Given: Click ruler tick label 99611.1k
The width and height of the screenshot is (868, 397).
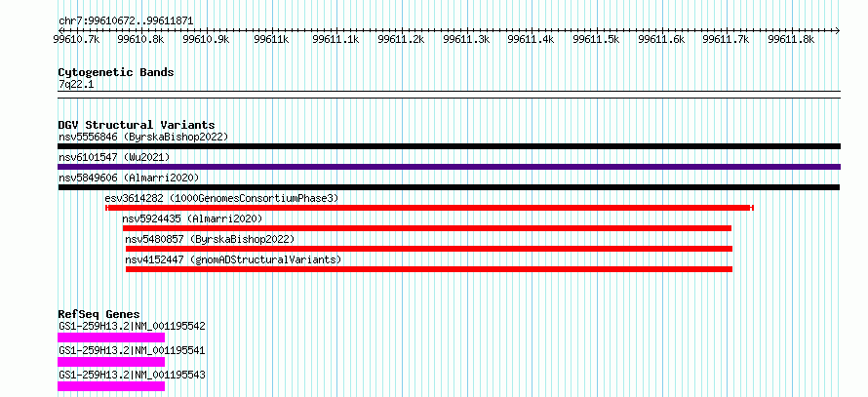Looking at the screenshot, I should point(336,39).
